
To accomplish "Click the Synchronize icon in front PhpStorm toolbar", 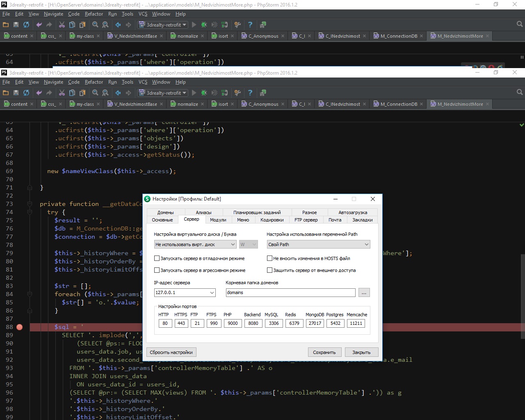I will point(26,93).
